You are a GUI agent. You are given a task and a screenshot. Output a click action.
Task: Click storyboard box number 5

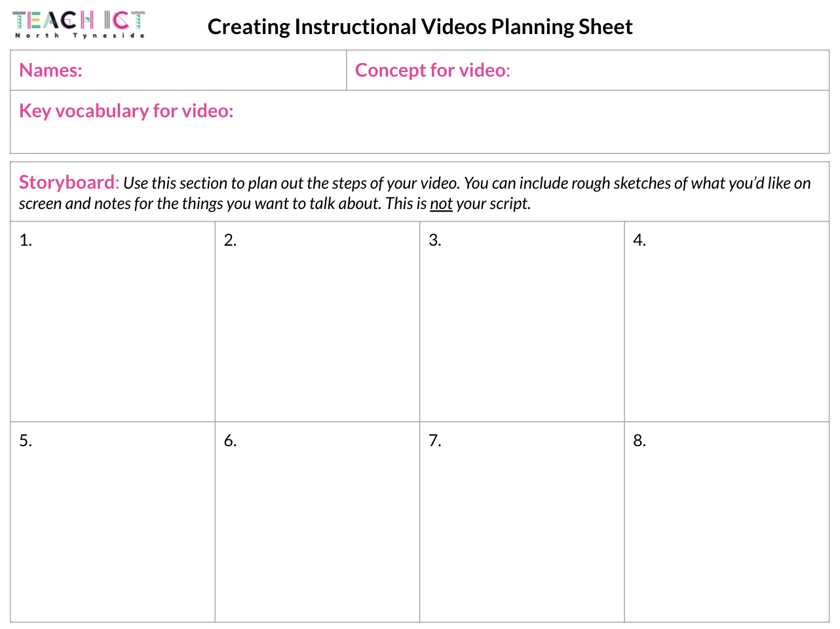113,522
